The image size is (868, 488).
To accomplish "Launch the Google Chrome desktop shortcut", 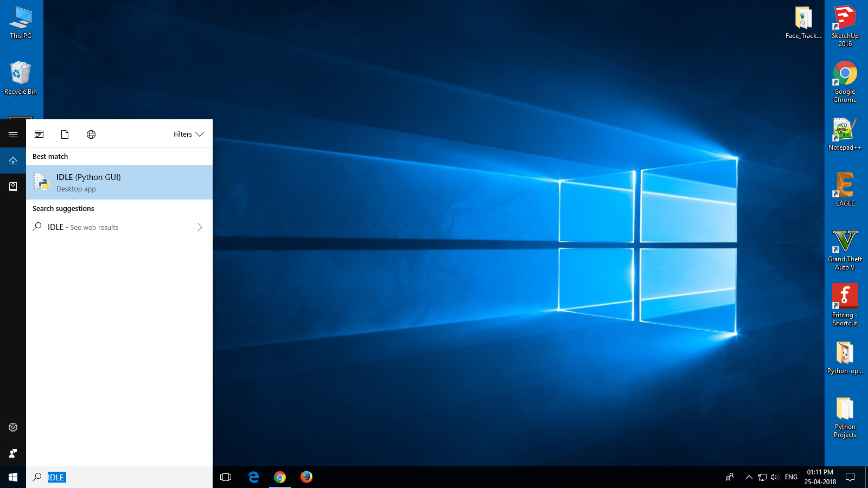I will tap(845, 82).
